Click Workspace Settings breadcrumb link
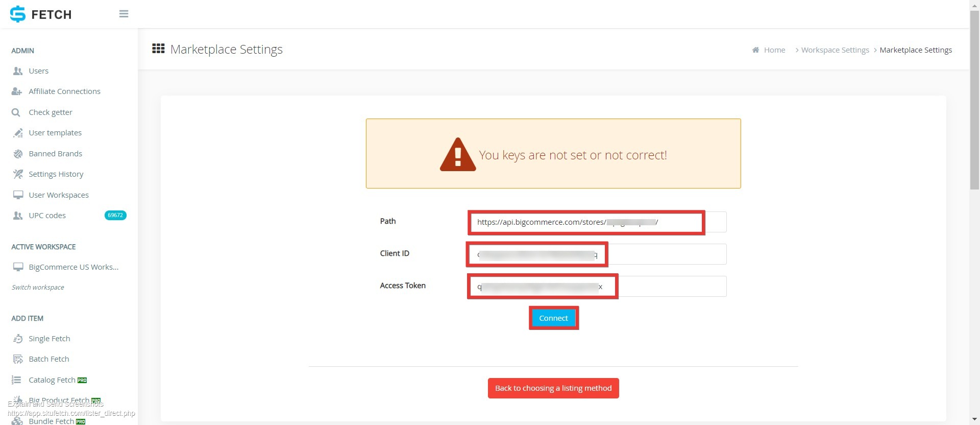Viewport: 980px width, 425px height. (835, 50)
